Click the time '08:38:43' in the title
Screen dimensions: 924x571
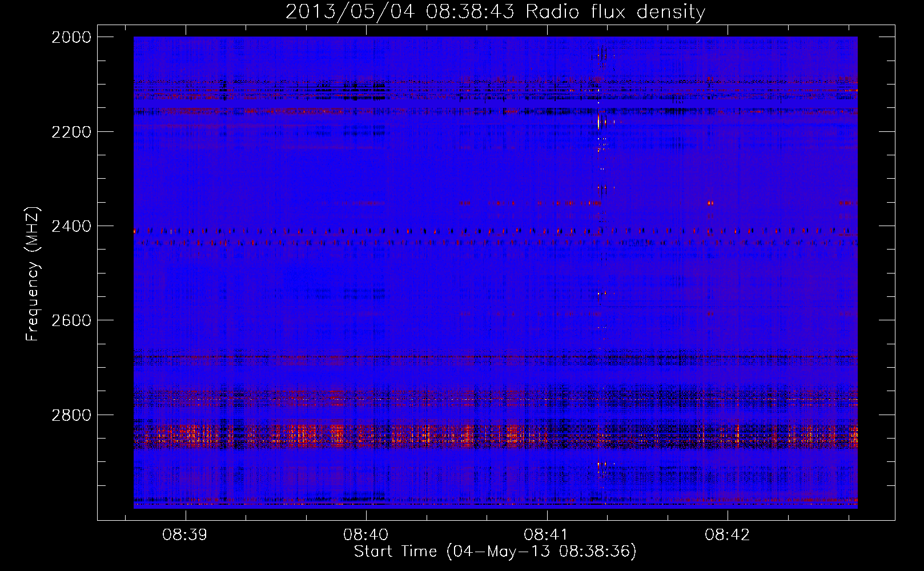(470, 12)
